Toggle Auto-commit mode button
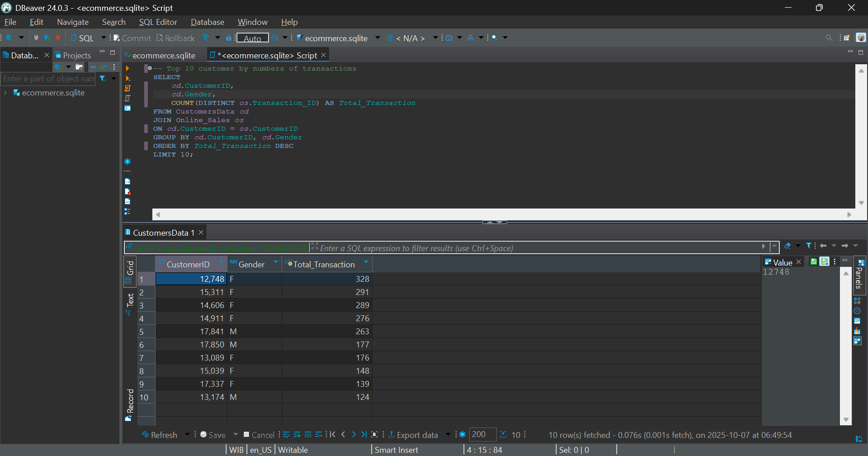The image size is (868, 456). point(252,38)
